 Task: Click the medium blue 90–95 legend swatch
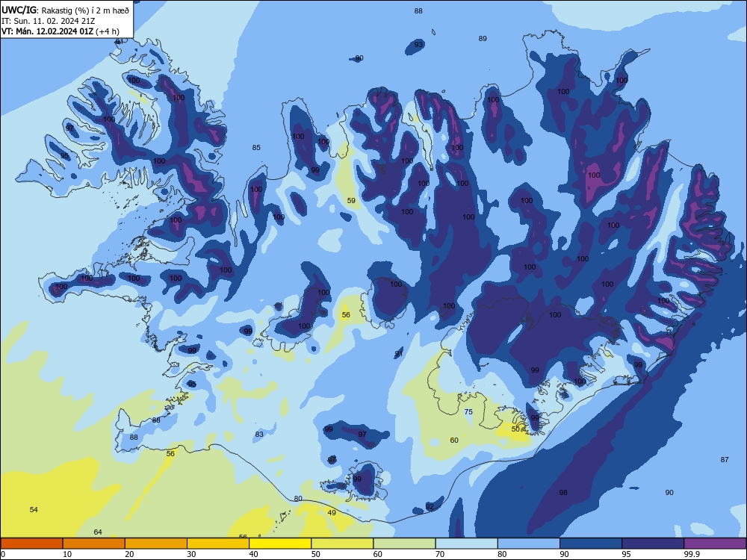pyautogui.click(x=591, y=544)
